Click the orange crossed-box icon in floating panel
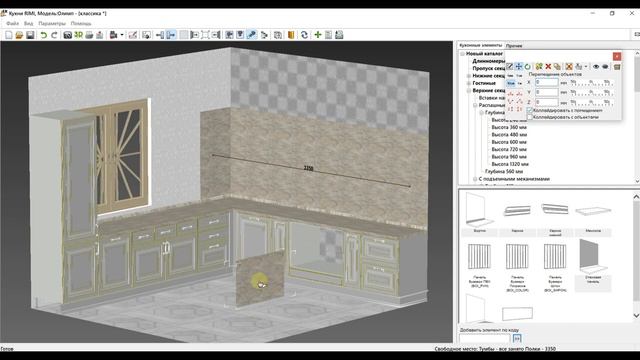The height and width of the screenshot is (360, 640). point(569,67)
